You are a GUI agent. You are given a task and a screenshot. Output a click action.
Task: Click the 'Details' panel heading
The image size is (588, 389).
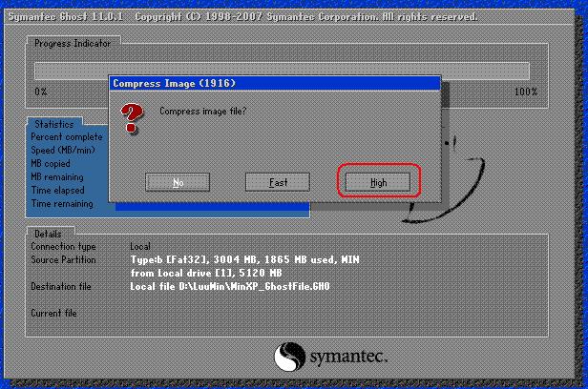48,234
